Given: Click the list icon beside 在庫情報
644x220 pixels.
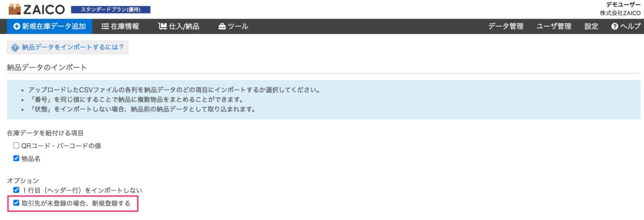Looking at the screenshot, I should click(105, 26).
